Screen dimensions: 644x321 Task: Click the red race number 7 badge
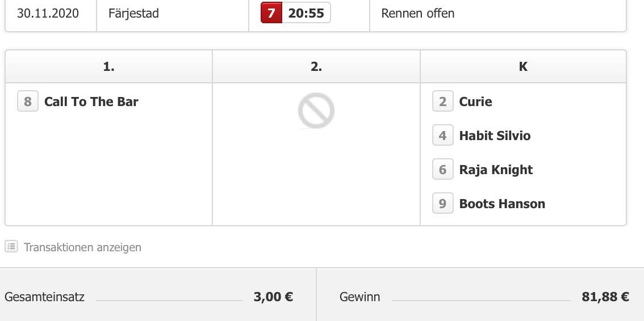tap(271, 13)
